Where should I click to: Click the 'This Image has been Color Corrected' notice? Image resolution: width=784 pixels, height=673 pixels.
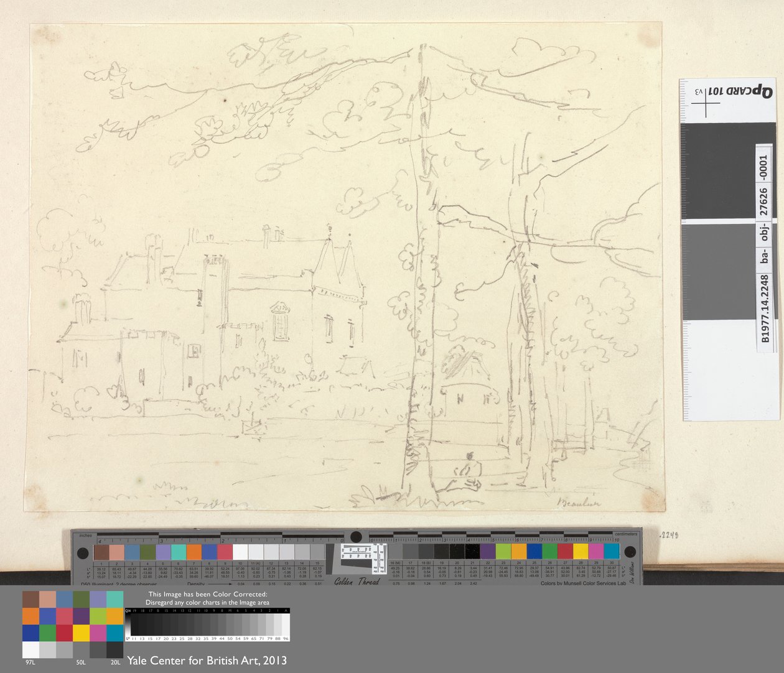click(x=207, y=598)
